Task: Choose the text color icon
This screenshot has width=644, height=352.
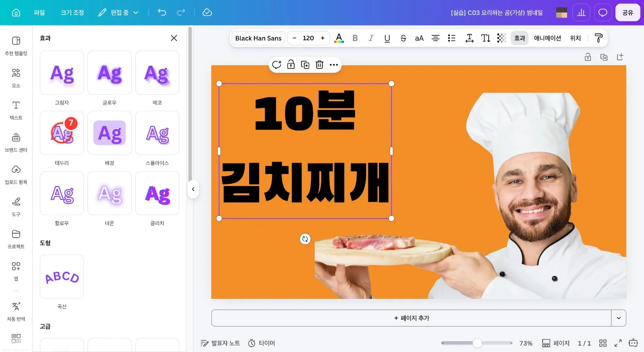Action: (339, 38)
